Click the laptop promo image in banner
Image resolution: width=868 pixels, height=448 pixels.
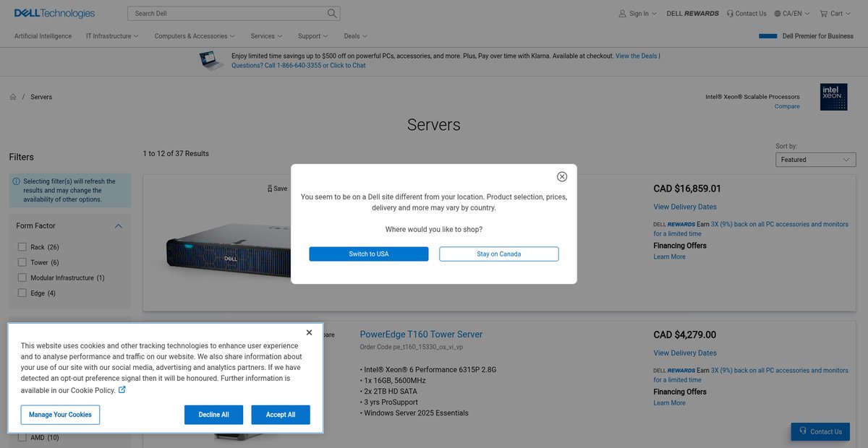(x=212, y=60)
